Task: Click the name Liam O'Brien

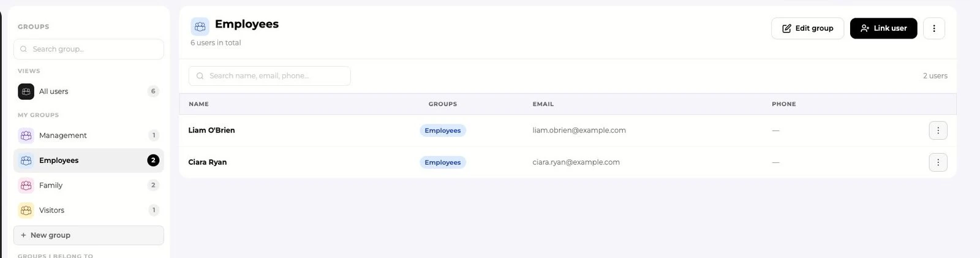Action: pos(211,131)
